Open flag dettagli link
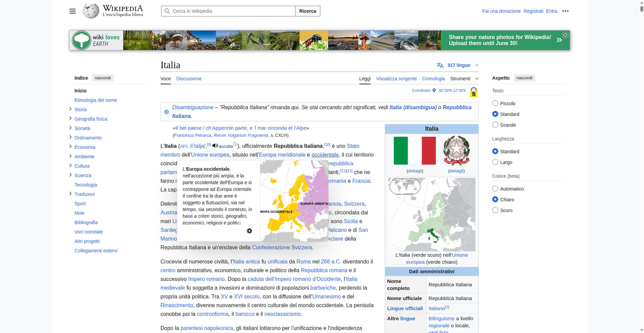644x333 pixels. [415, 171]
